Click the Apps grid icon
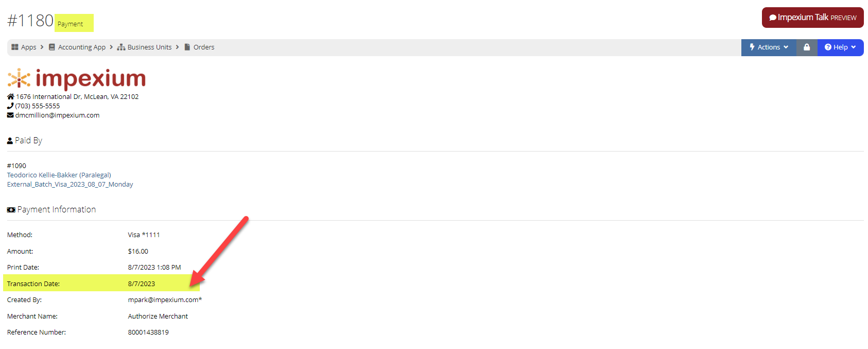The height and width of the screenshot is (349, 868). 15,47
